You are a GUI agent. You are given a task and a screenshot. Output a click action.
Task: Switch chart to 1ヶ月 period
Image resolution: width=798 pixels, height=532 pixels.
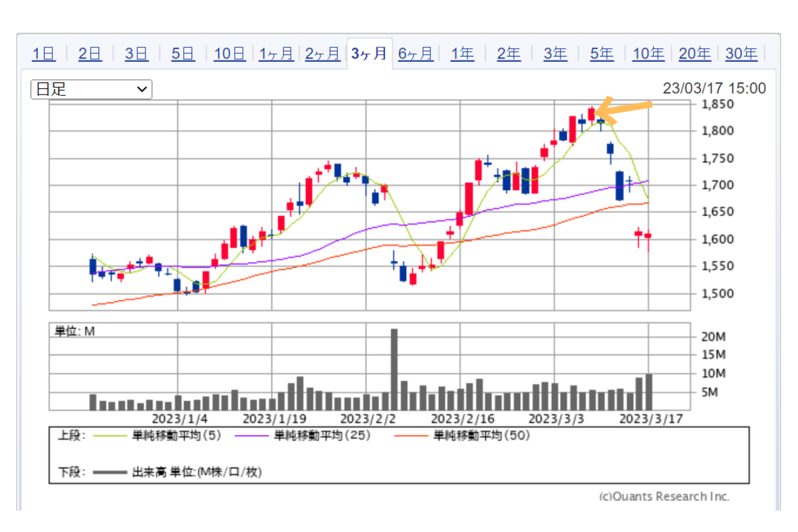276,54
